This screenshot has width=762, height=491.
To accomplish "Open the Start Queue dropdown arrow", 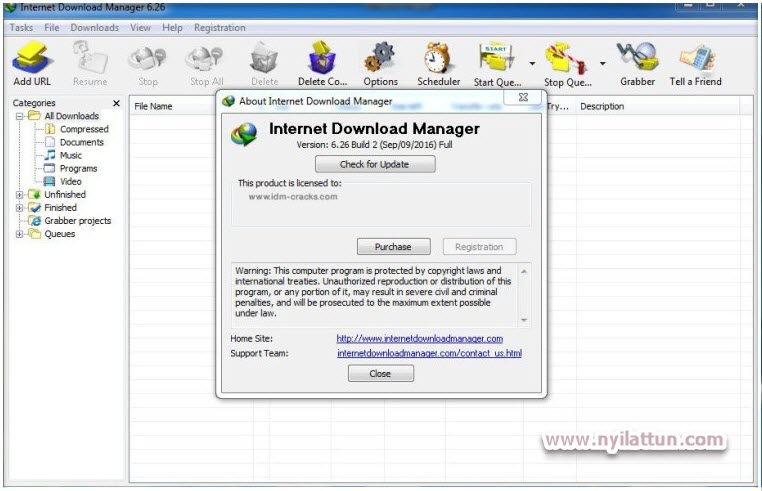I will click(x=532, y=63).
